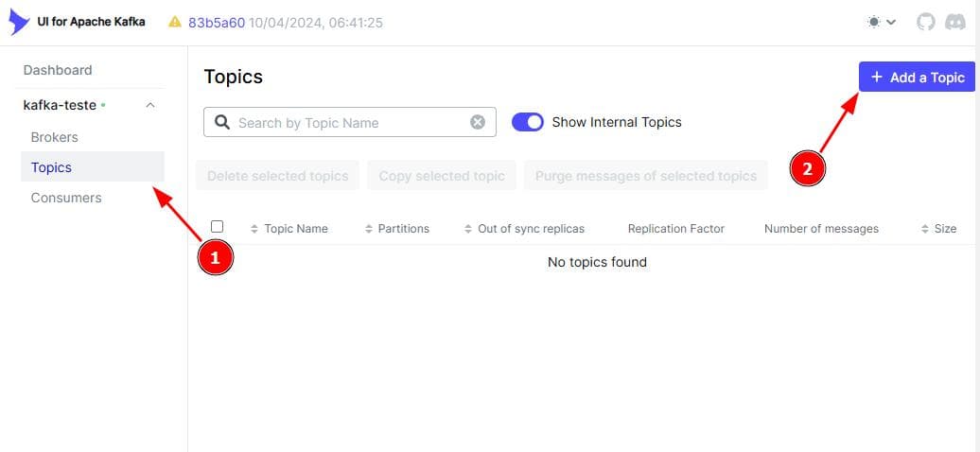Click the yellow warning triangle icon
The height and width of the screenshot is (452, 980).
175,23
